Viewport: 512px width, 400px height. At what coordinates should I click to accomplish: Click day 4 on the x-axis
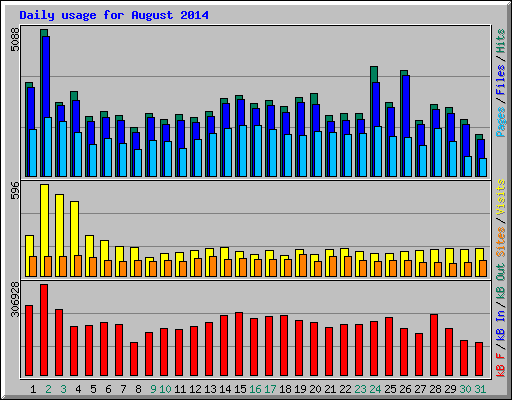click(x=78, y=389)
